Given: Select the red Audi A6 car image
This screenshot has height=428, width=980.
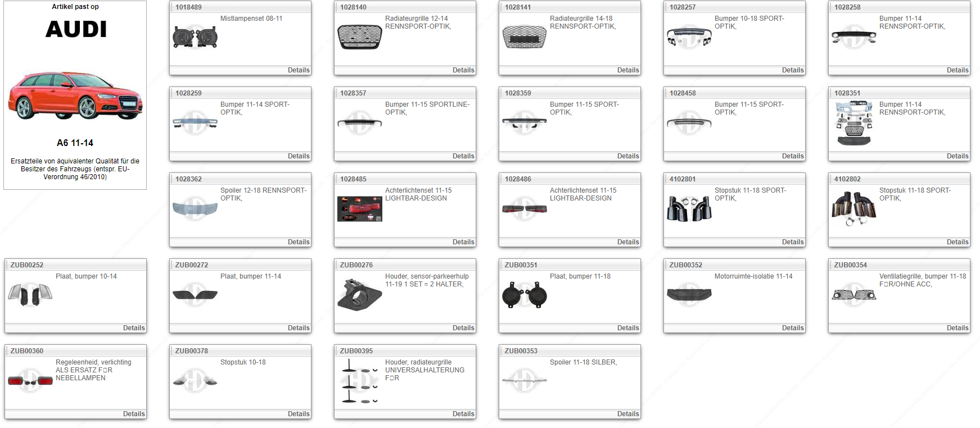Looking at the screenshot, I should click(75, 95).
